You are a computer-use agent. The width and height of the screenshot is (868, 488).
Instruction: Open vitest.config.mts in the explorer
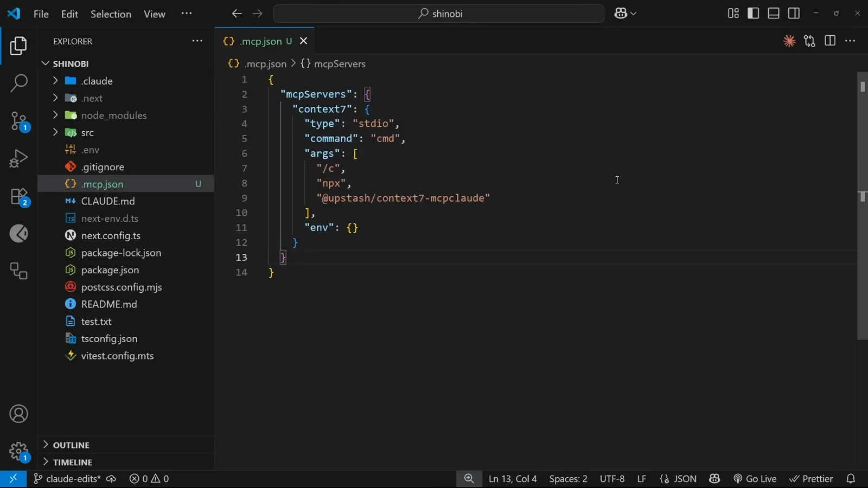coord(126,356)
